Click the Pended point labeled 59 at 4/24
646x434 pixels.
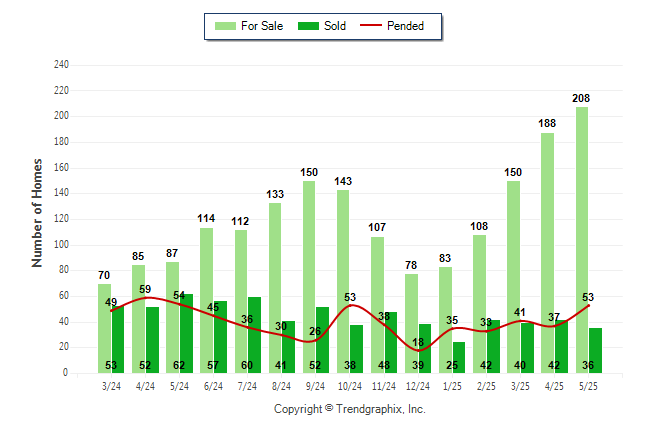coord(145,298)
